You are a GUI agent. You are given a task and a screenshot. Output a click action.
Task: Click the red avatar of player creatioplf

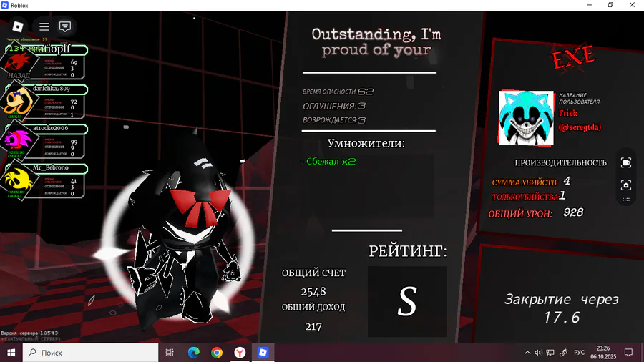pyautogui.click(x=17, y=62)
